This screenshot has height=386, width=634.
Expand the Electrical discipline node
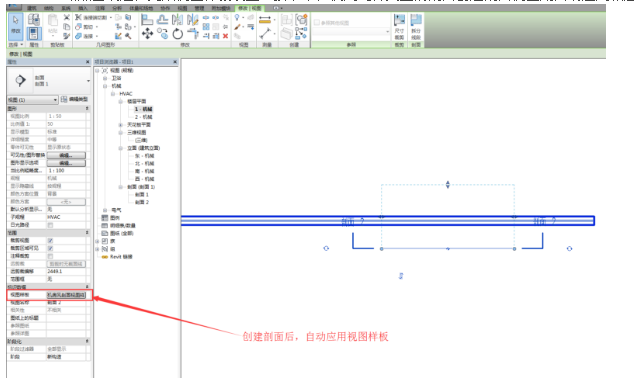[105, 210]
